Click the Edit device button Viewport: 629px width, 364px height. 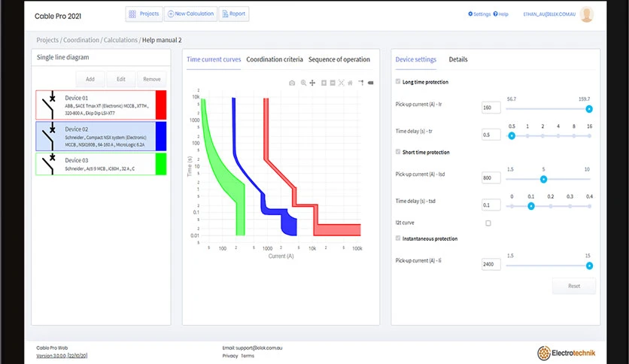pos(121,79)
